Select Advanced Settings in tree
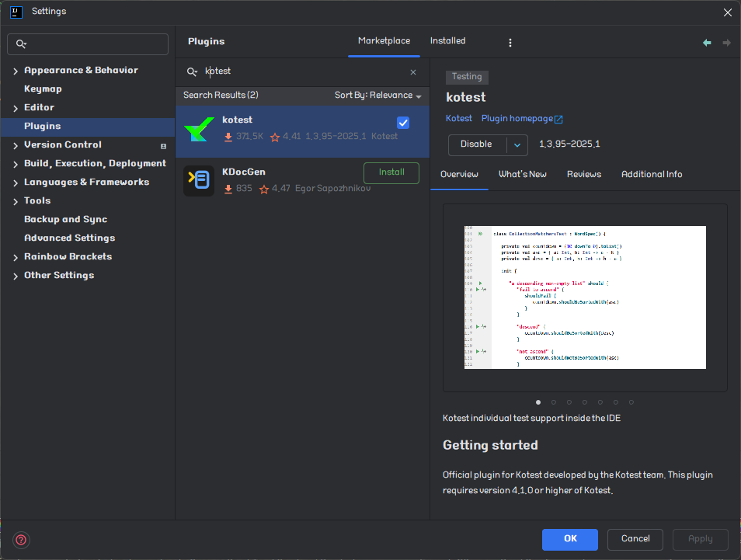Screen dimensions: 741x560 click(x=69, y=238)
